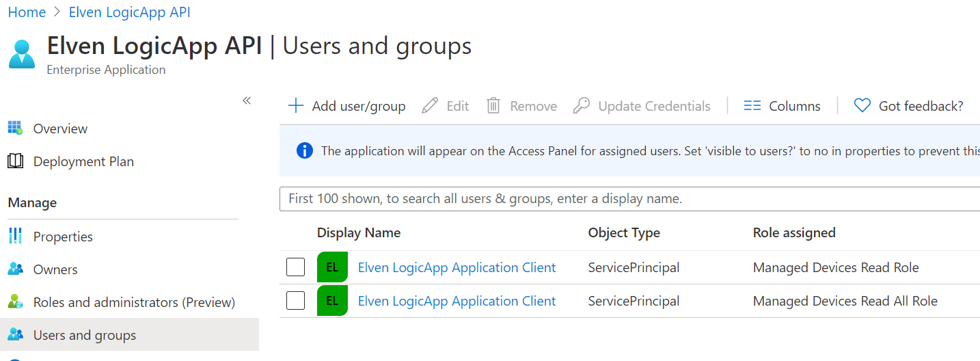Sort by Object Type column header

click(x=624, y=232)
